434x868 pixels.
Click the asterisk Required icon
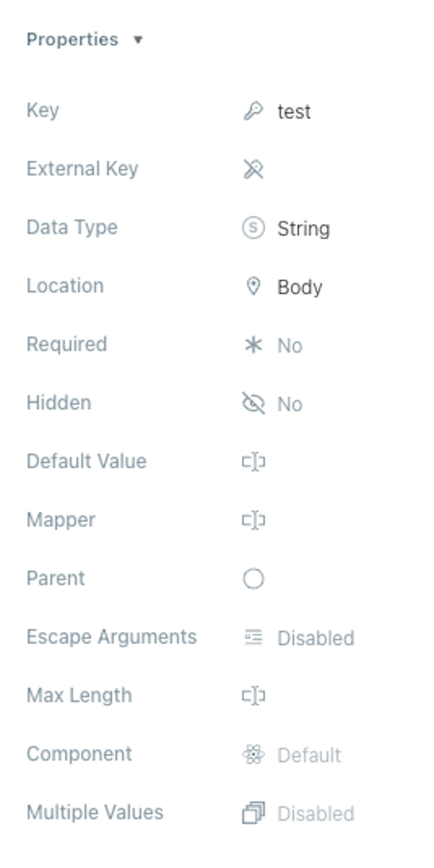tap(253, 345)
